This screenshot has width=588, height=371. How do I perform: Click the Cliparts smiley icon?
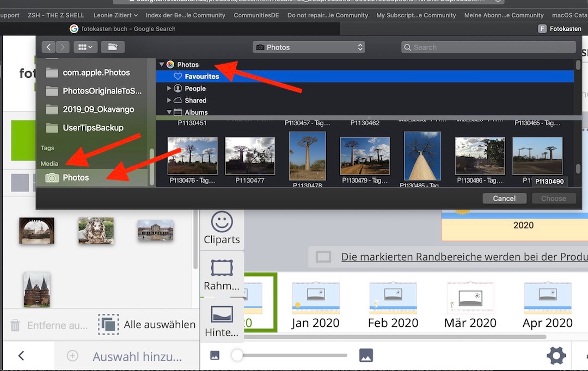click(222, 222)
